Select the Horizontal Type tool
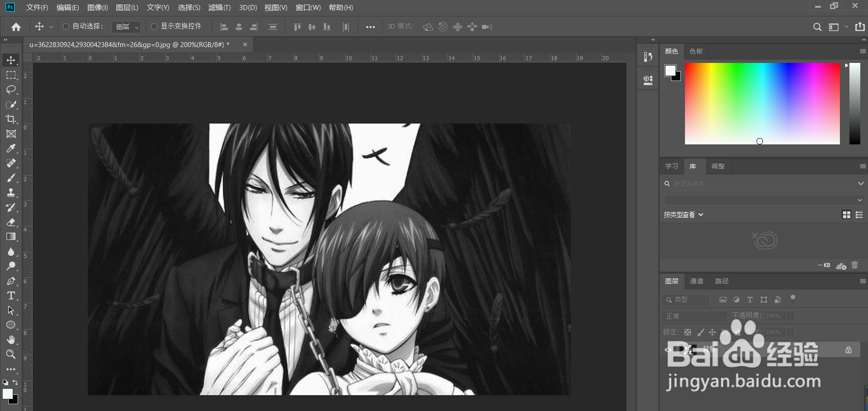The height and width of the screenshot is (411, 868). [x=11, y=296]
